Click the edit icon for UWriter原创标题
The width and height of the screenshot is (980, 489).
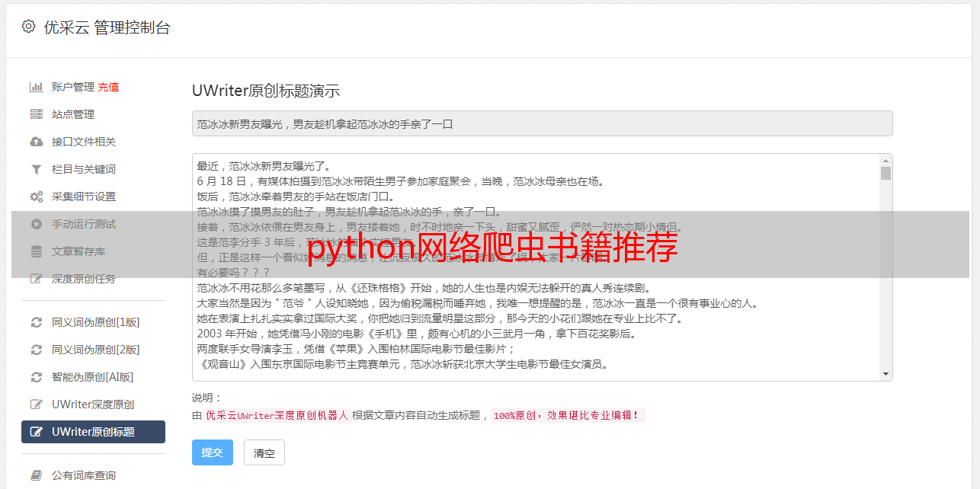(x=36, y=432)
